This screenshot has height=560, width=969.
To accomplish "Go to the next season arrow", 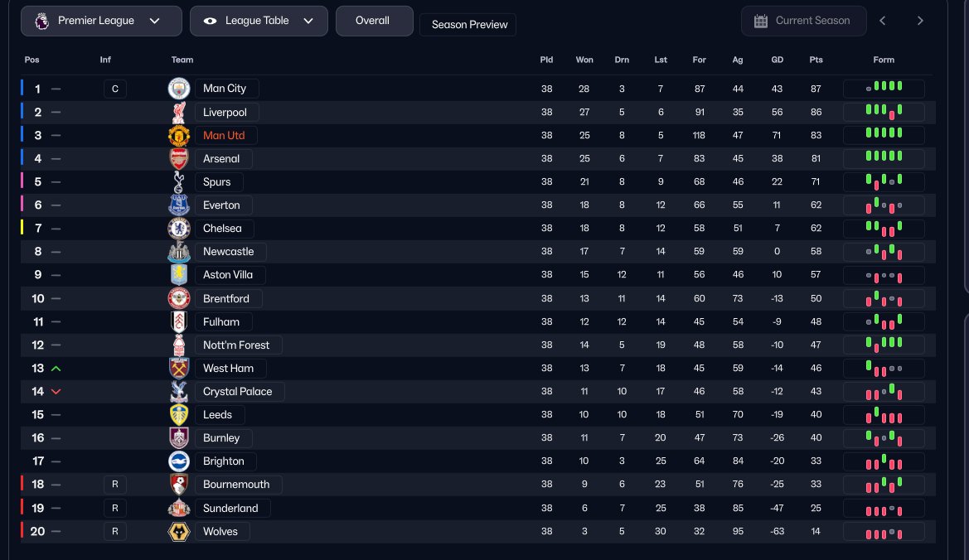I will point(920,22).
